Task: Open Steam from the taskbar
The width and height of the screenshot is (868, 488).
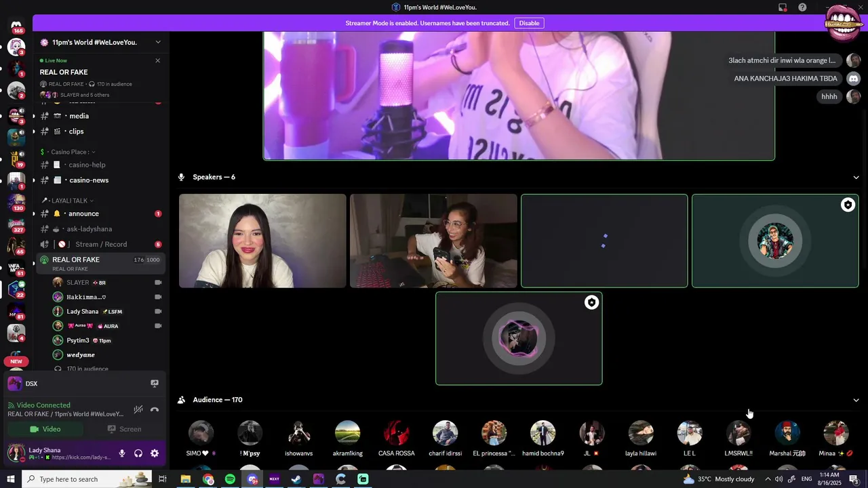Action: point(296,479)
